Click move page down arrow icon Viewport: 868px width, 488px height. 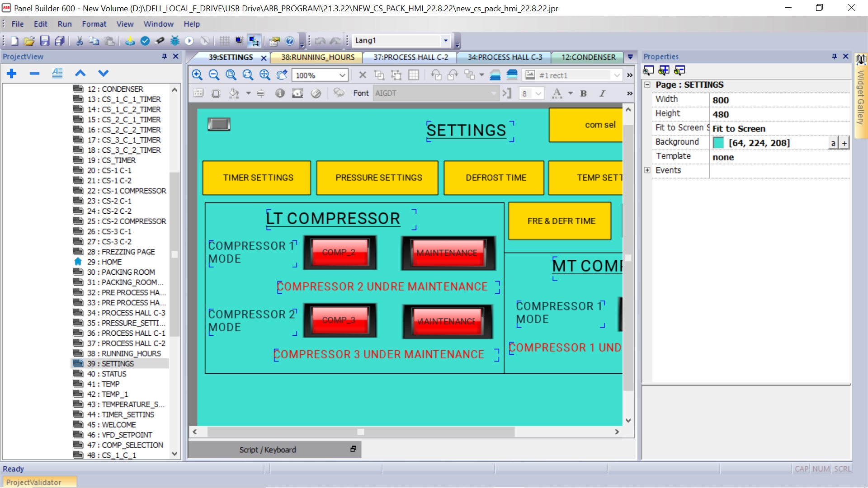pos(104,73)
